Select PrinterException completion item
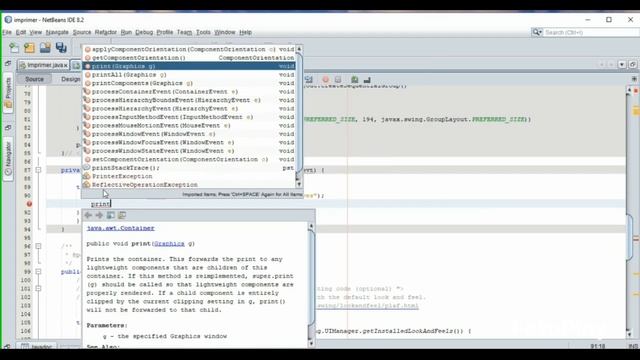 point(189,176)
